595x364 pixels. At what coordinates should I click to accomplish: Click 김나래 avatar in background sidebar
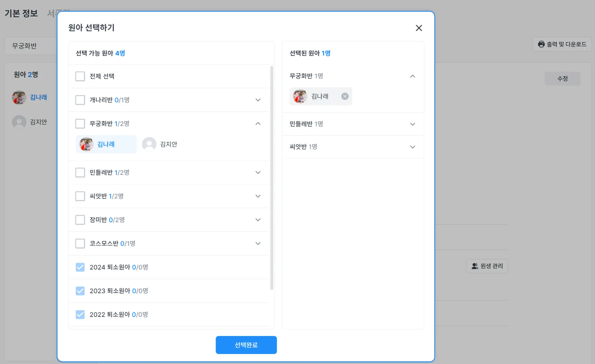19,98
